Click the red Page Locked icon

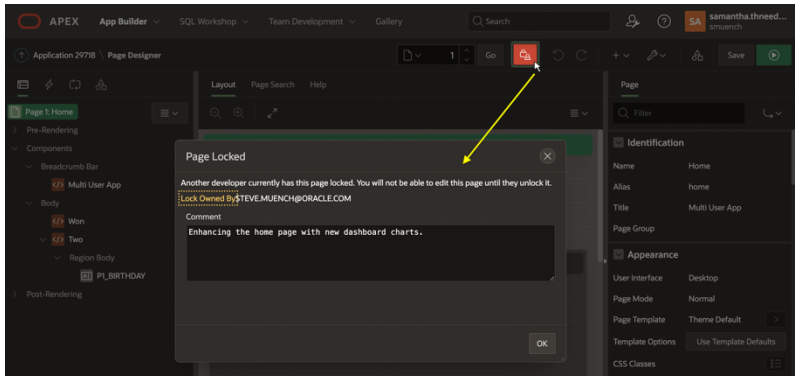[x=525, y=55]
